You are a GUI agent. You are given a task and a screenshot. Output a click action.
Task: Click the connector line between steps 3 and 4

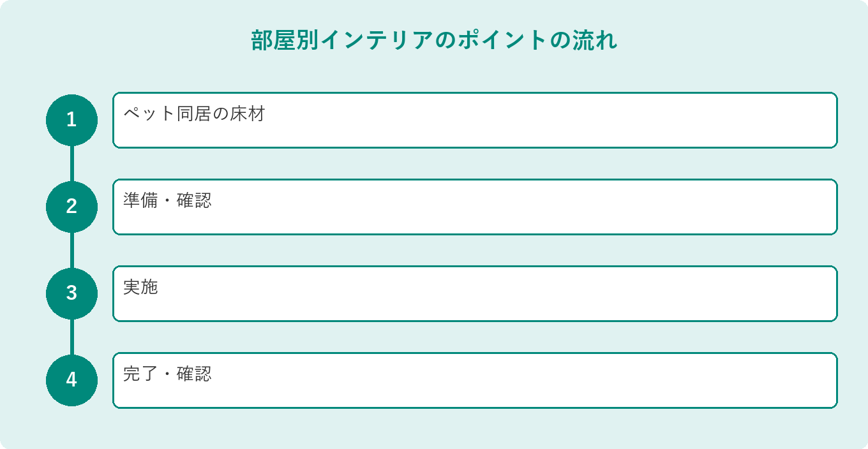71,337
